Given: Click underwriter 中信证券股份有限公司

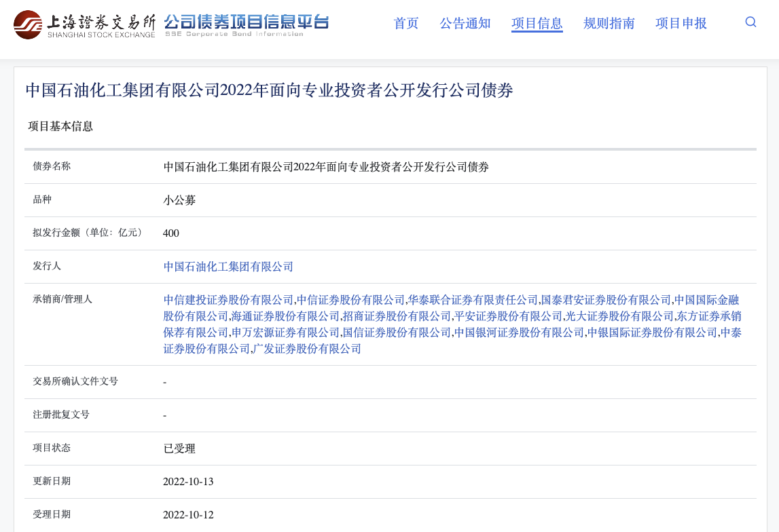Looking at the screenshot, I should click(351, 300).
